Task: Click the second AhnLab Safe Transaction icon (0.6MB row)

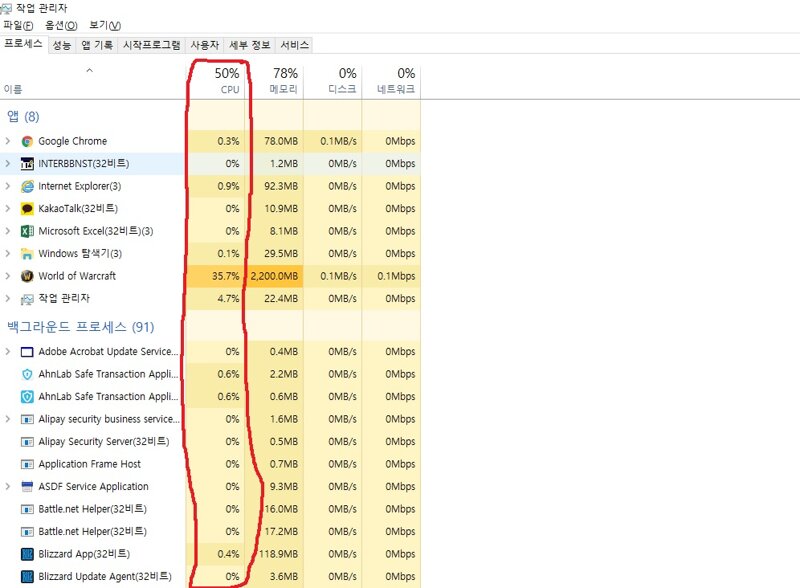Action: point(27,397)
